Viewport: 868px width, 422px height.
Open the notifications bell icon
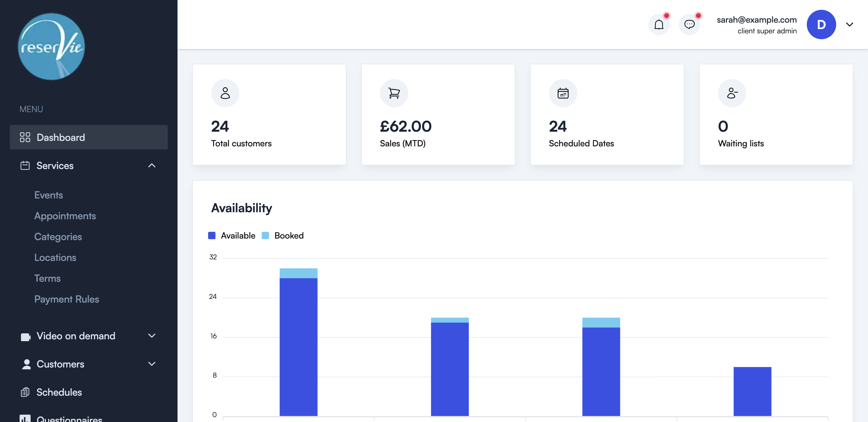pyautogui.click(x=659, y=24)
